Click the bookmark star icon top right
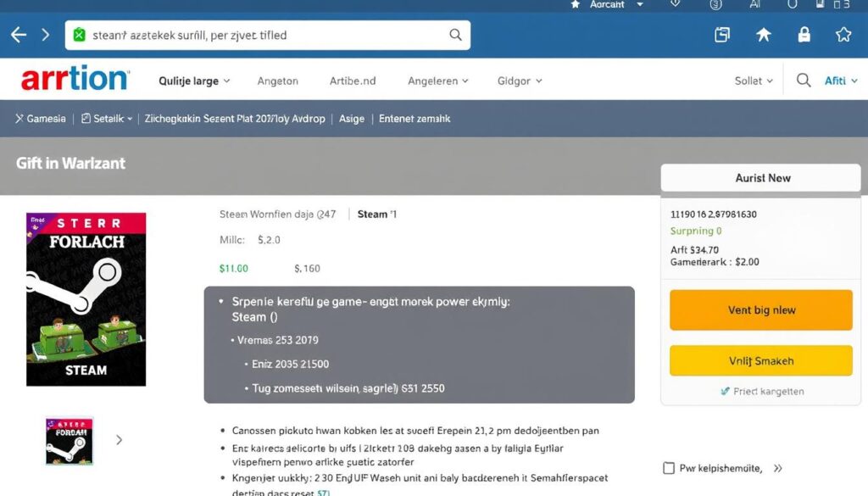The width and height of the screenshot is (868, 496). point(843,35)
